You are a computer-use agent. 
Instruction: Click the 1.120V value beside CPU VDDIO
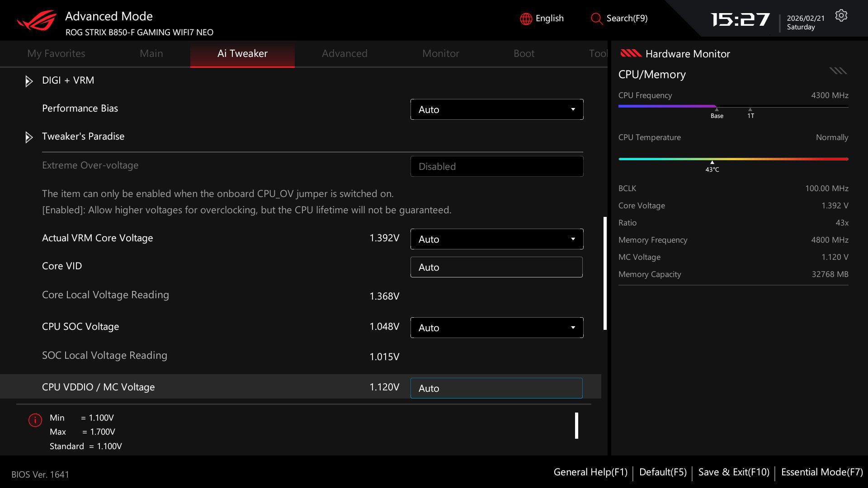pyautogui.click(x=384, y=387)
